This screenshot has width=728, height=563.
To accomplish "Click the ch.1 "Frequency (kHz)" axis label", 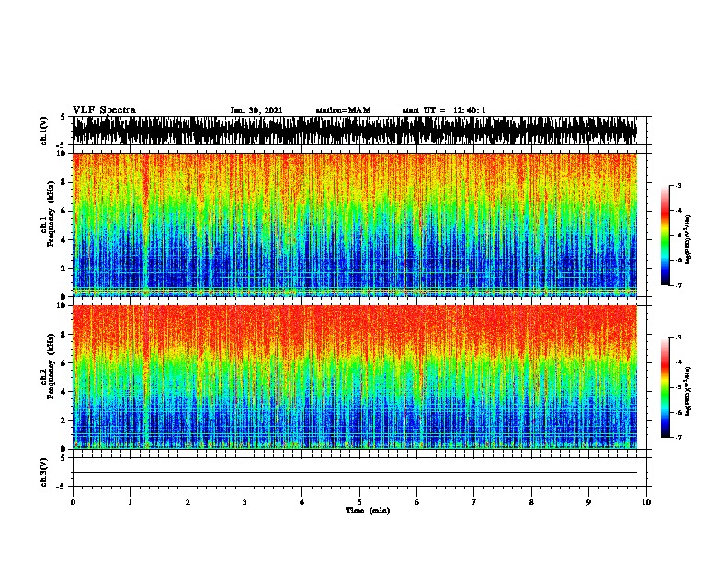I will click(51, 213).
